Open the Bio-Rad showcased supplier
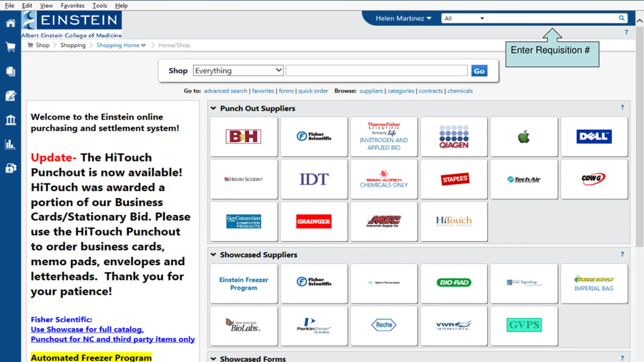644x362 pixels. click(454, 283)
